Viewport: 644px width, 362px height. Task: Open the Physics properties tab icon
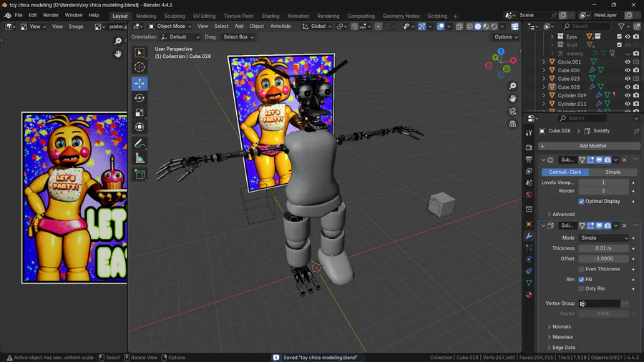(529, 260)
